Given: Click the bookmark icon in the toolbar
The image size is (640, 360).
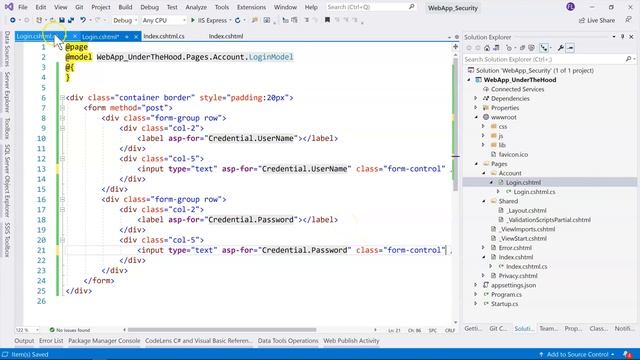Looking at the screenshot, I should [327, 20].
